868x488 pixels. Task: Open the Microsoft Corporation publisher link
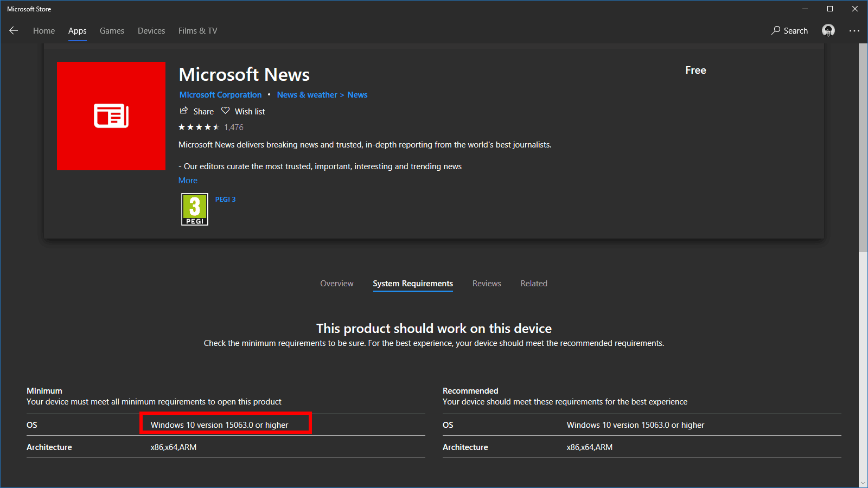[x=221, y=95]
